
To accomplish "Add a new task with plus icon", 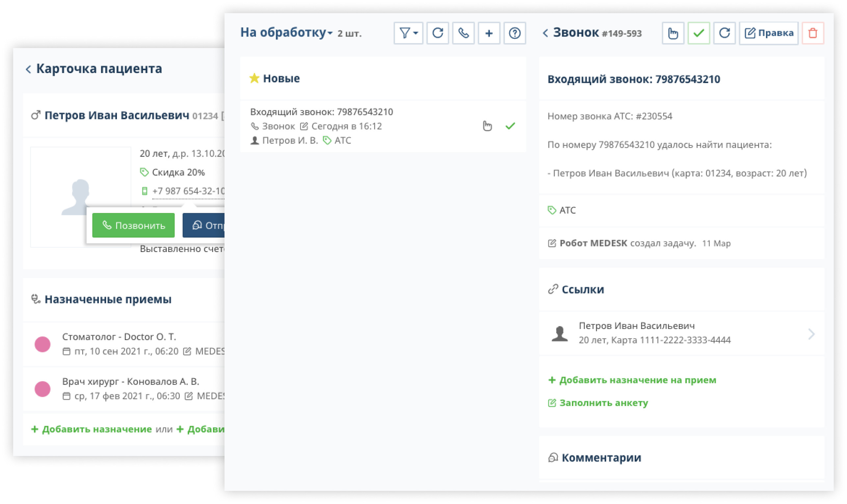I will tap(489, 33).
